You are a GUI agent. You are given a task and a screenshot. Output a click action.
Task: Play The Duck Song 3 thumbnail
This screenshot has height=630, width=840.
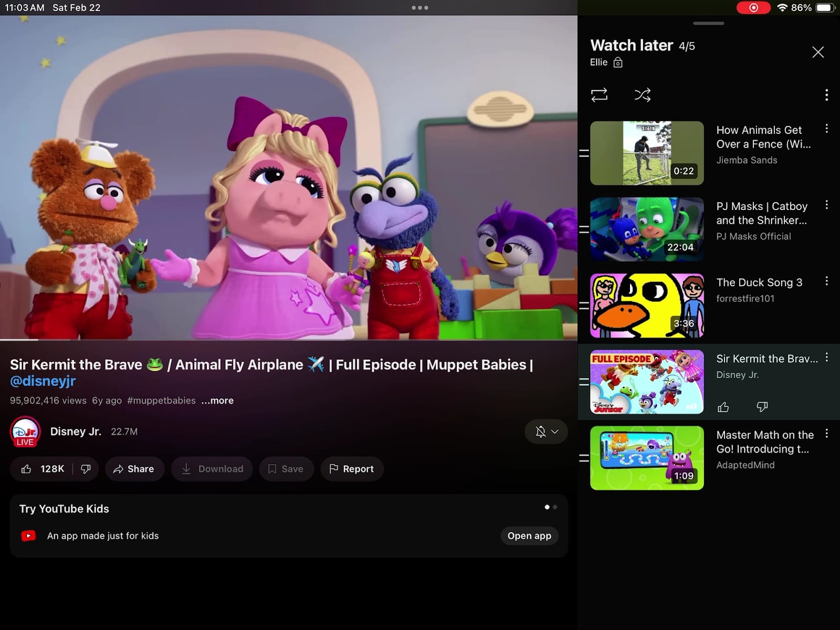click(647, 306)
